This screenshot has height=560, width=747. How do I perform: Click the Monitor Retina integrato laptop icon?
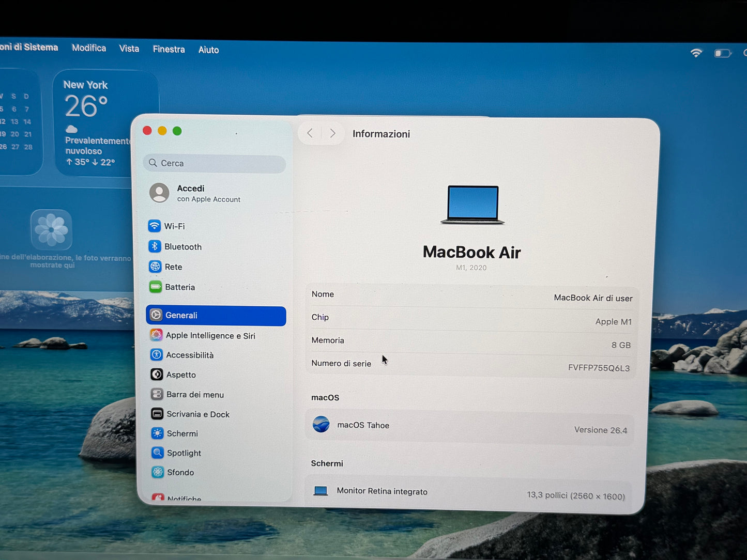(321, 490)
